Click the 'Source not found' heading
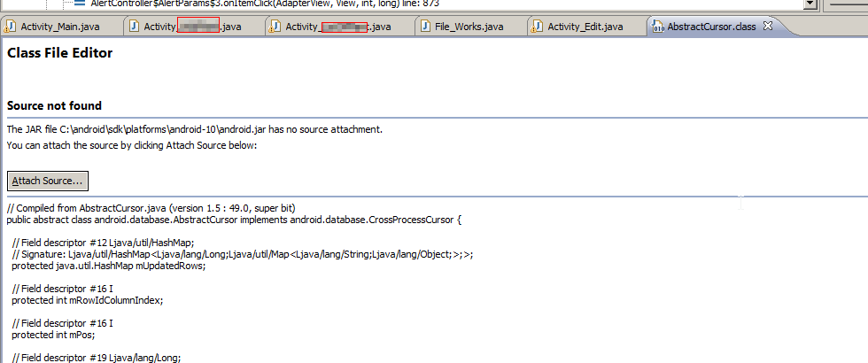Viewport: 868px width, 363px height. pyautogui.click(x=54, y=105)
